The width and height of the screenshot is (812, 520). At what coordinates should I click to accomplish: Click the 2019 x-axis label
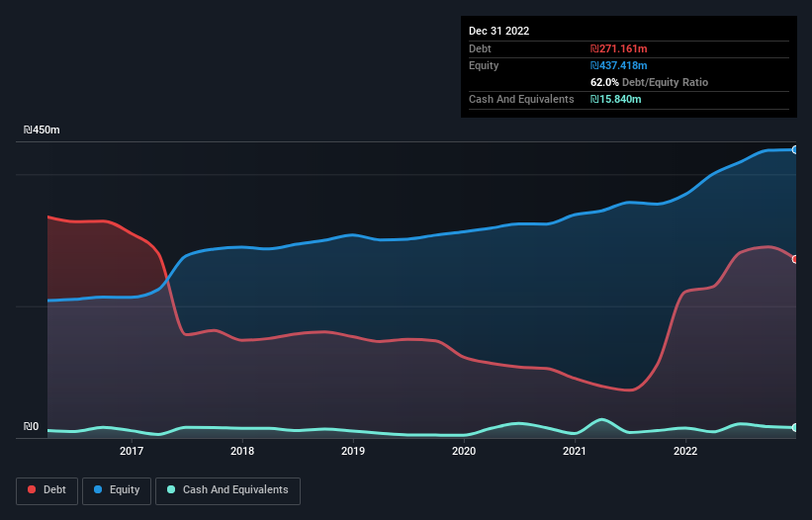click(353, 451)
